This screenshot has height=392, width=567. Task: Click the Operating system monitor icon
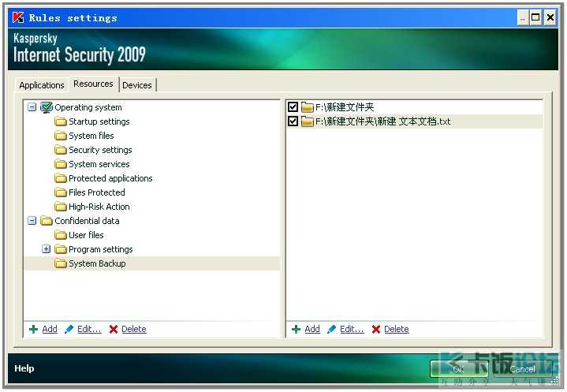[x=47, y=107]
